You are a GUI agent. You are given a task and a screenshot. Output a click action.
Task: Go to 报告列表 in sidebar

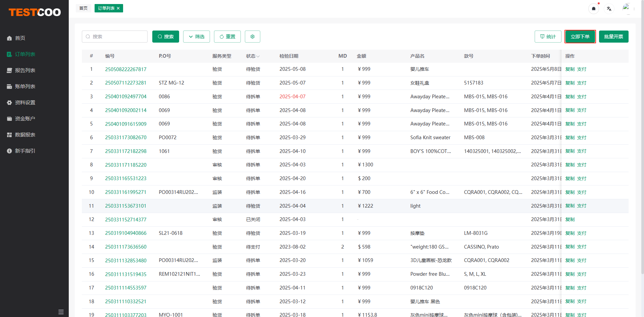(x=25, y=70)
